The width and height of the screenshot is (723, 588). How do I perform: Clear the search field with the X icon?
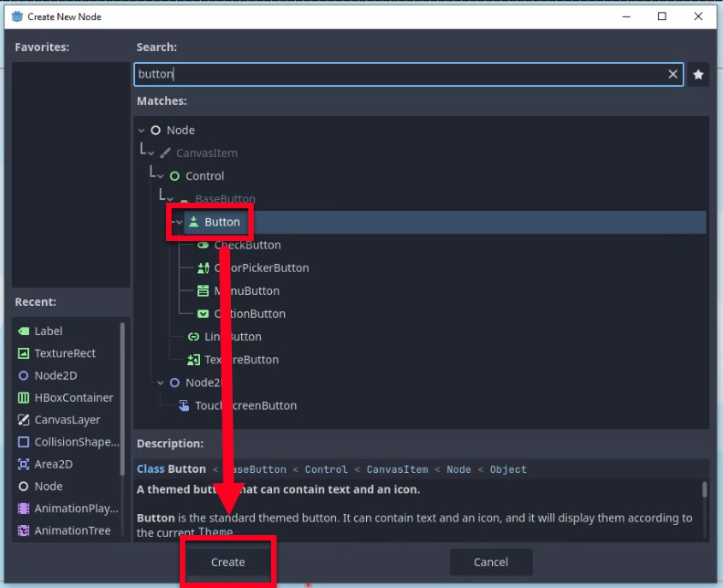click(673, 74)
